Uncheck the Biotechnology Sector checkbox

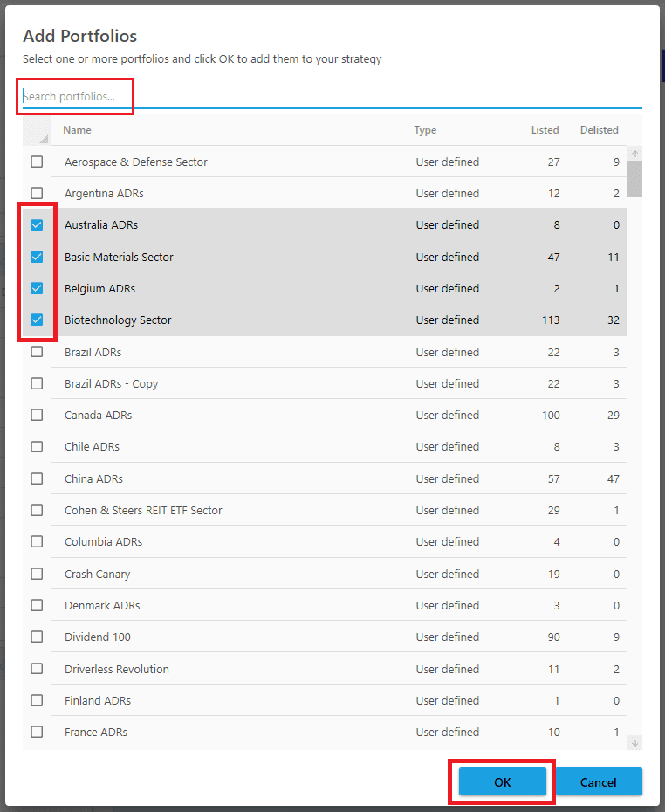37,320
